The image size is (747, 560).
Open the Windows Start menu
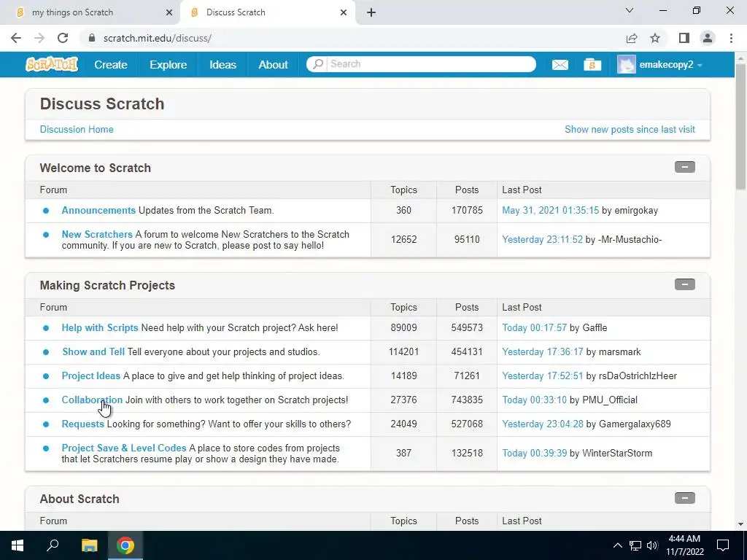(x=18, y=545)
